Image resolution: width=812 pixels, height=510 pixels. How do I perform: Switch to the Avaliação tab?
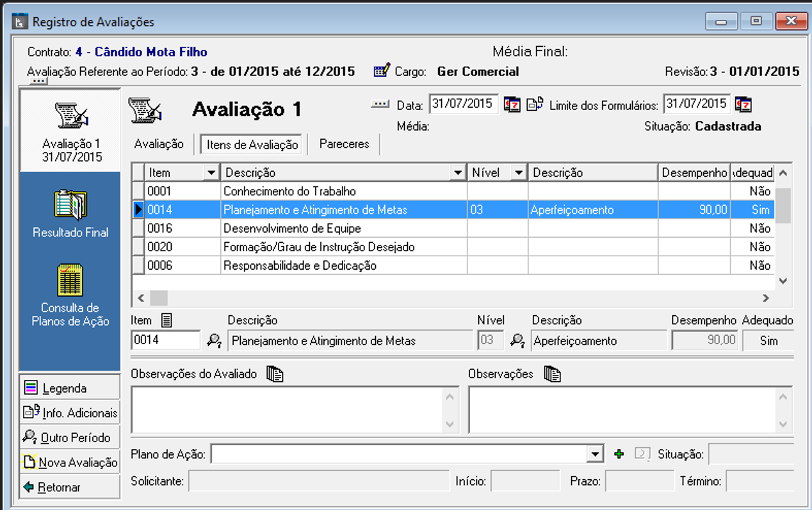pyautogui.click(x=159, y=144)
